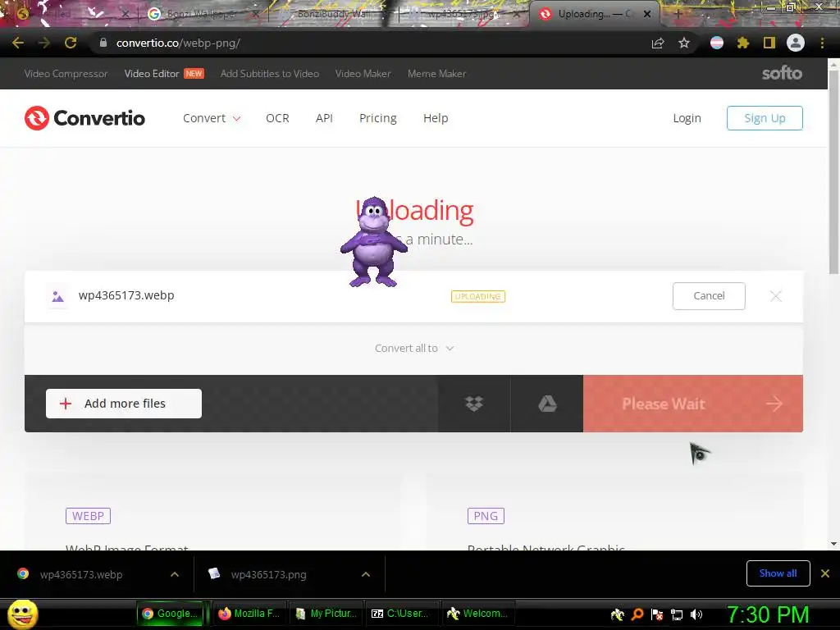840x630 pixels.
Task: Expand the Convert dropdown menu
Action: [x=212, y=118]
